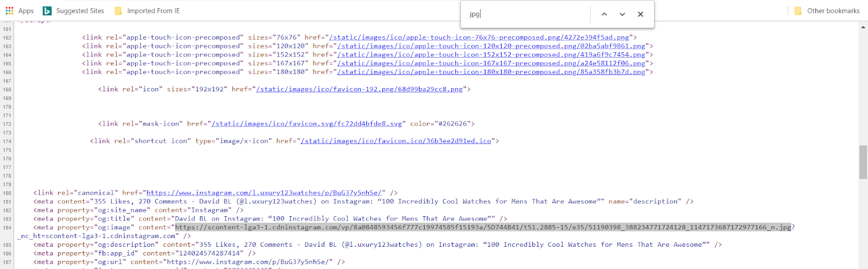Go to next find result arrow

622,14
